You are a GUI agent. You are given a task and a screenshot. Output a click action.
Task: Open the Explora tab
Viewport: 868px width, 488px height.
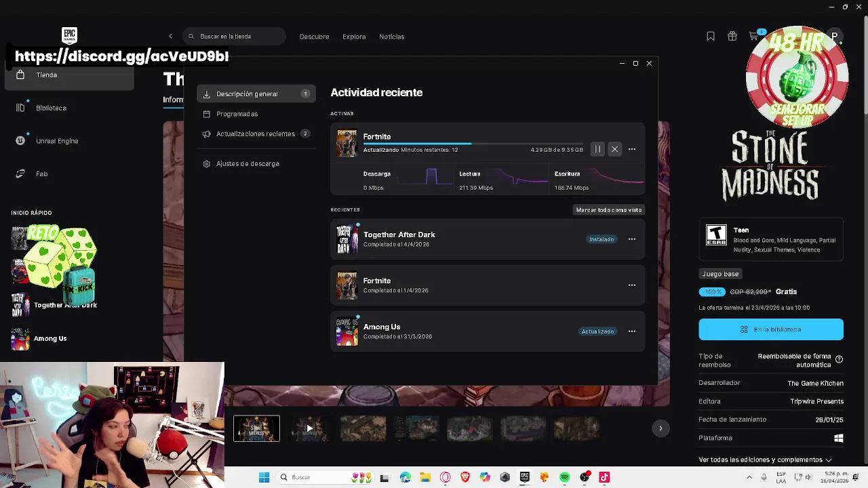354,37
